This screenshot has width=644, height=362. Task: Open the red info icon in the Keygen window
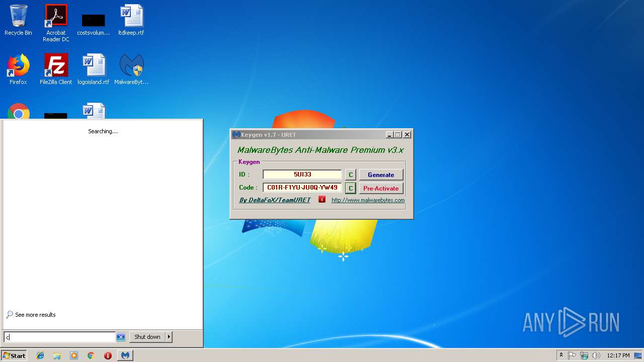click(322, 200)
